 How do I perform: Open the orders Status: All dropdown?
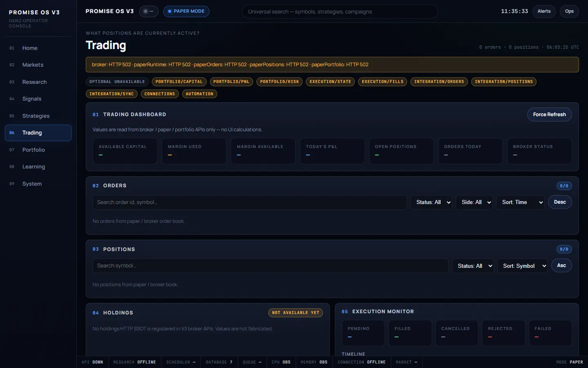point(431,202)
